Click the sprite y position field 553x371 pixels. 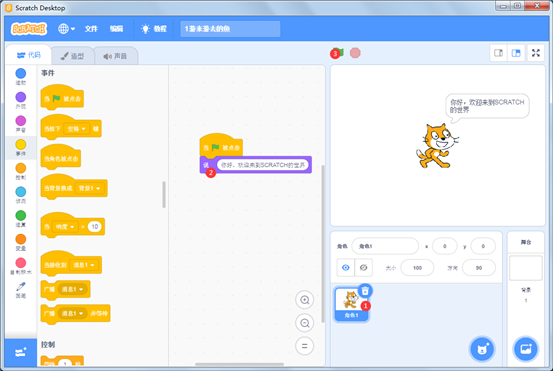click(483, 246)
